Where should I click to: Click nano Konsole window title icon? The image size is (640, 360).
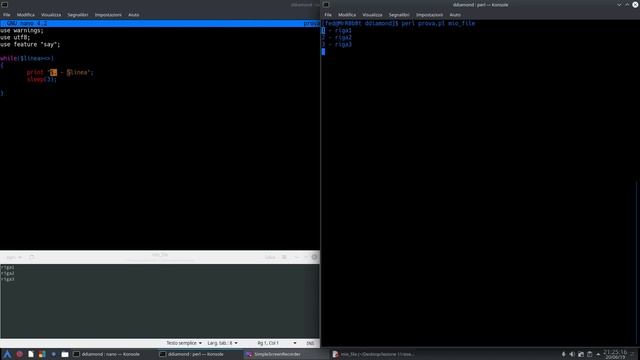coord(4,5)
